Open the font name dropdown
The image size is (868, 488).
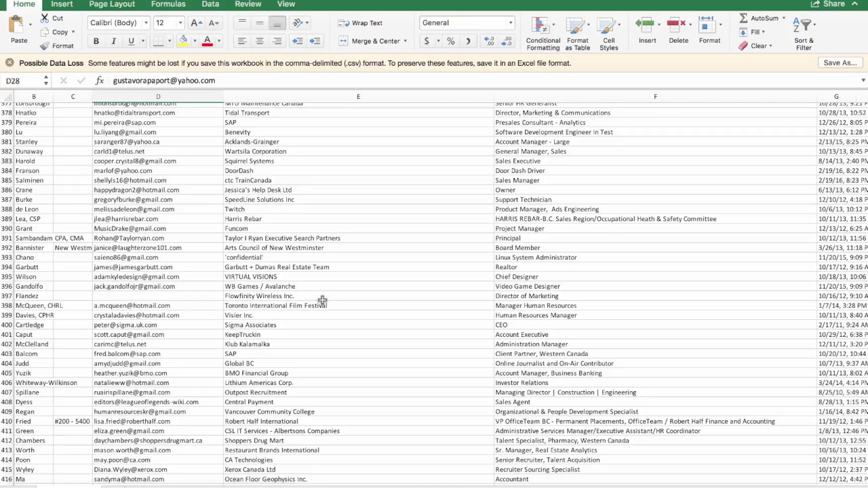(146, 23)
